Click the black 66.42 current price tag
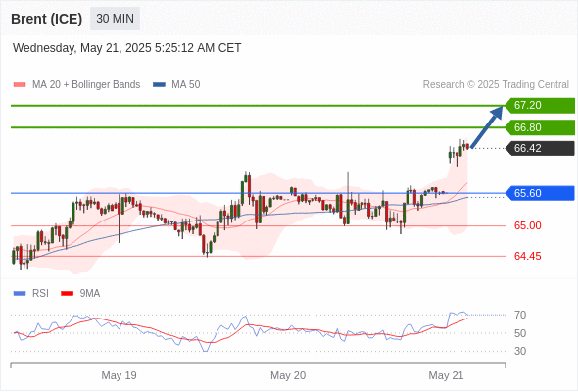 540,148
